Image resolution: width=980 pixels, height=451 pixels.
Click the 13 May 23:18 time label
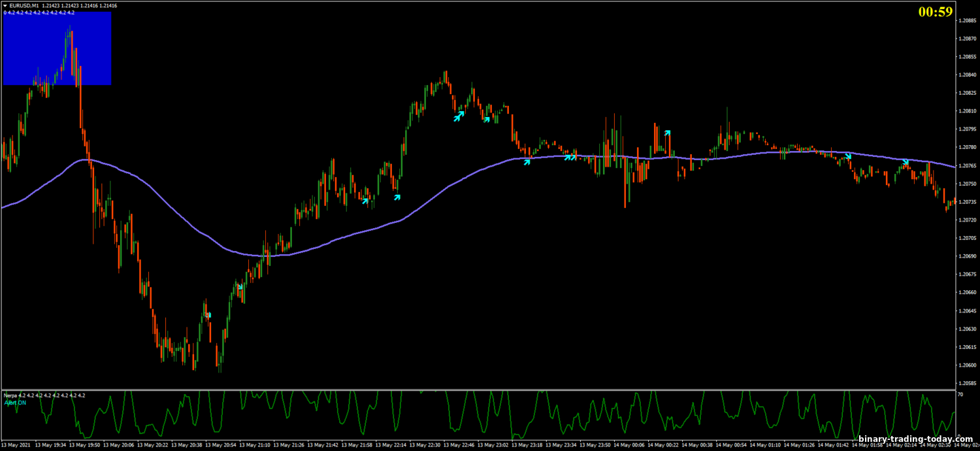(x=527, y=445)
